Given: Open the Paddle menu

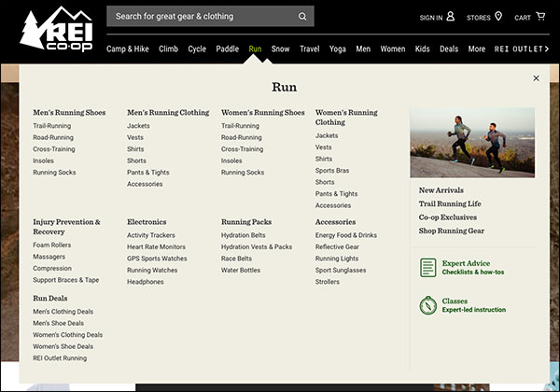Looking at the screenshot, I should pos(227,49).
